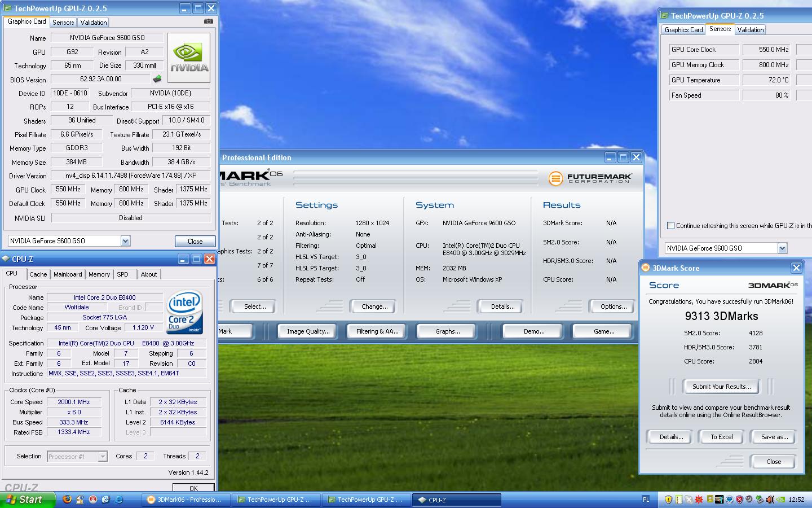
Task: Click the Intel Core 2 Duo logo in CPU-Z
Action: coord(184,313)
